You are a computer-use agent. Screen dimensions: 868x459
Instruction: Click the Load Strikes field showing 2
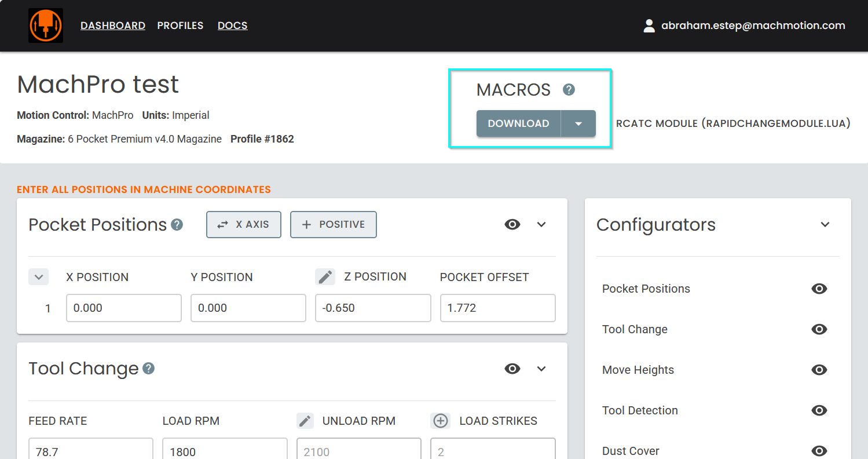(493, 449)
